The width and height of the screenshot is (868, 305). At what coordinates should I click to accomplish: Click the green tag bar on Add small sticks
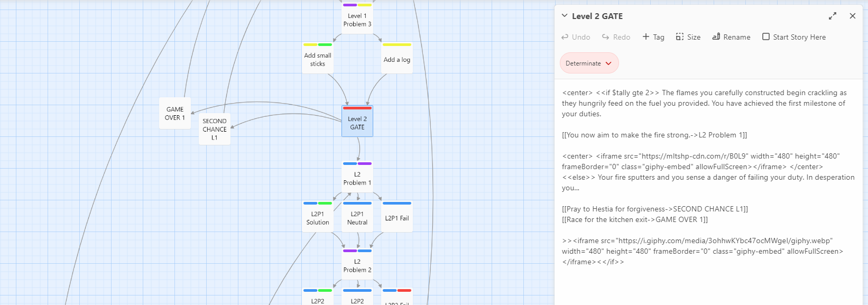(325, 45)
